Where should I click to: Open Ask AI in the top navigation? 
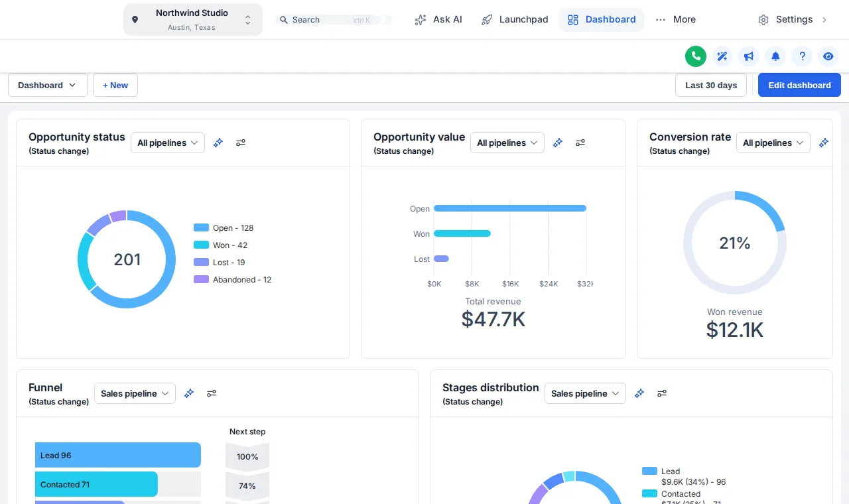(438, 20)
